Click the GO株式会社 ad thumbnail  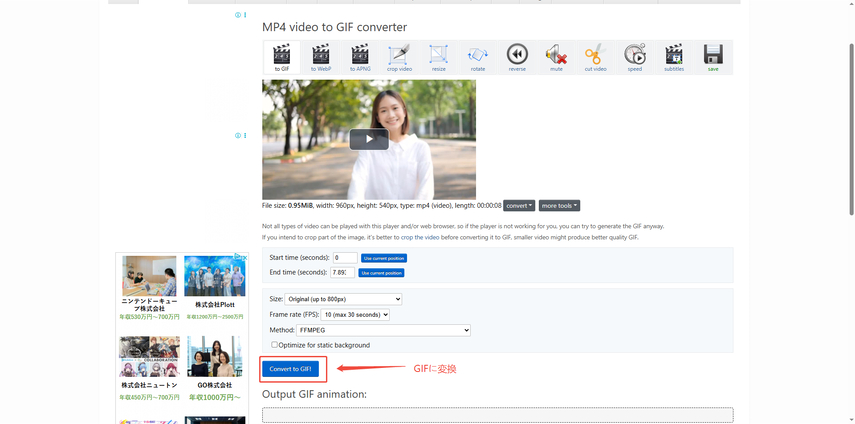tap(215, 356)
